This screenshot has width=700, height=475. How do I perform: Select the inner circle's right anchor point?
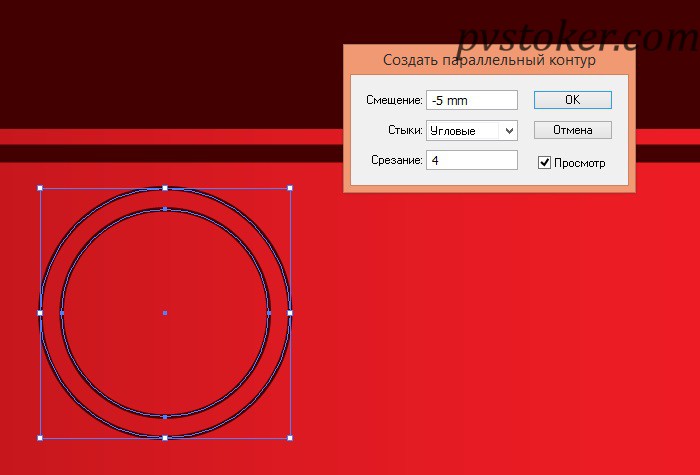[x=269, y=313]
